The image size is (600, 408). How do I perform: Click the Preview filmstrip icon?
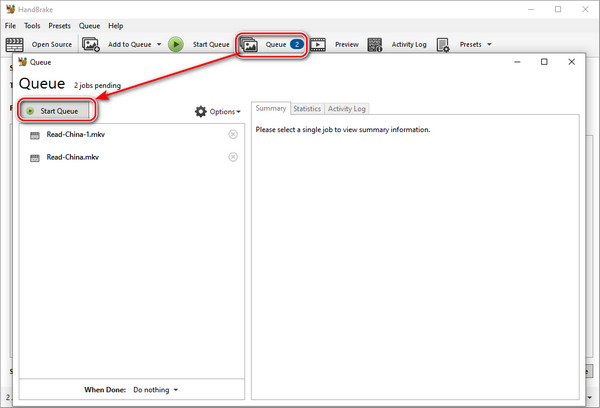(x=318, y=45)
